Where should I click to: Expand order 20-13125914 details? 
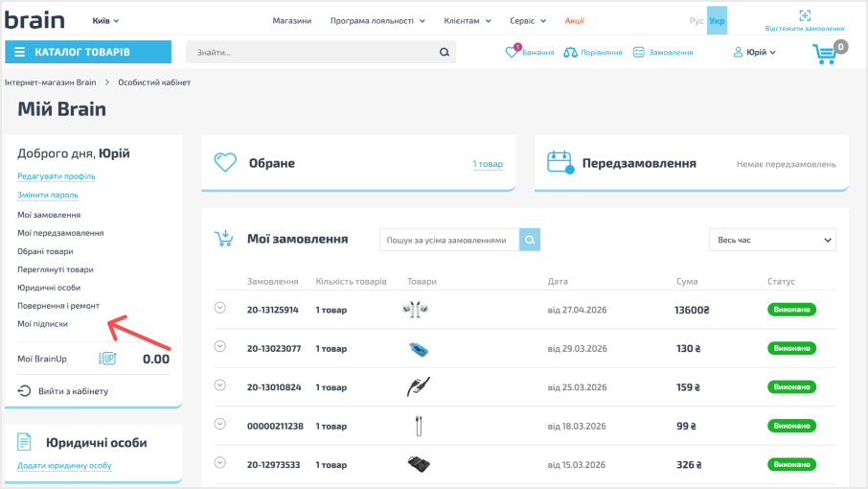219,308
